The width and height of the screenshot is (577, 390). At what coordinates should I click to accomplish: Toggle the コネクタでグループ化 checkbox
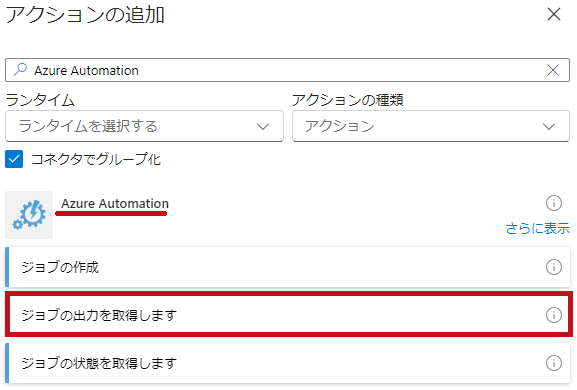tap(14, 159)
